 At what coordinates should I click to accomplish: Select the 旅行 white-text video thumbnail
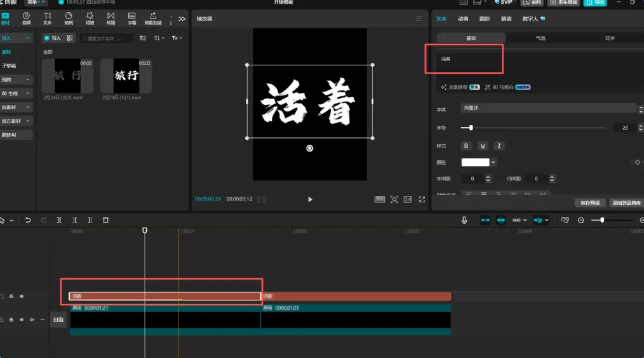point(126,76)
